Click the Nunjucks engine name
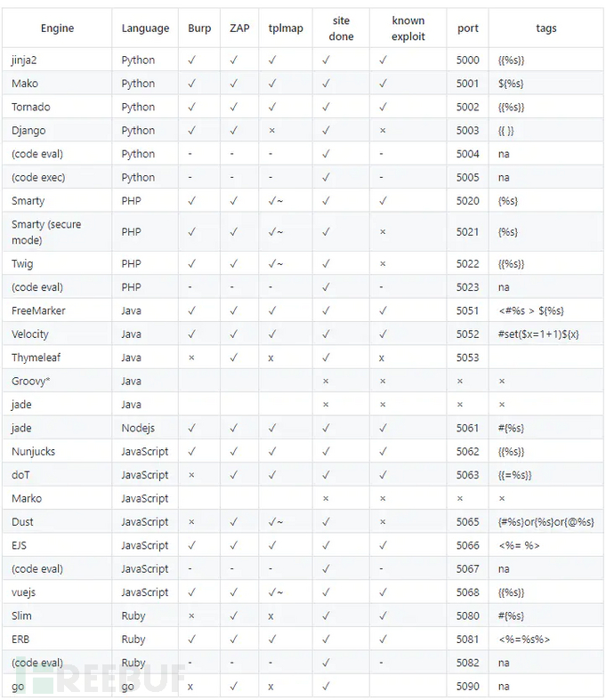Screen dimensions: 614x700 [x=34, y=452]
